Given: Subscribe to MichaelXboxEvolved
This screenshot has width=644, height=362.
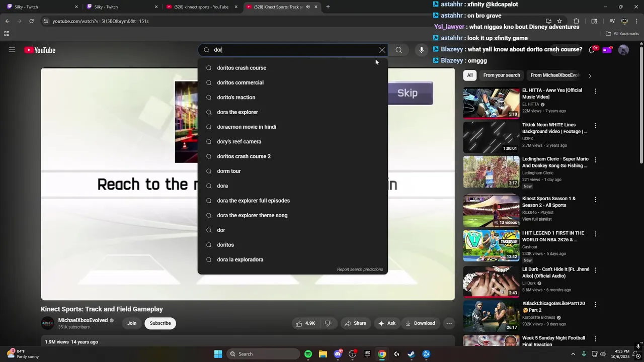Looking at the screenshot, I should 160,323.
